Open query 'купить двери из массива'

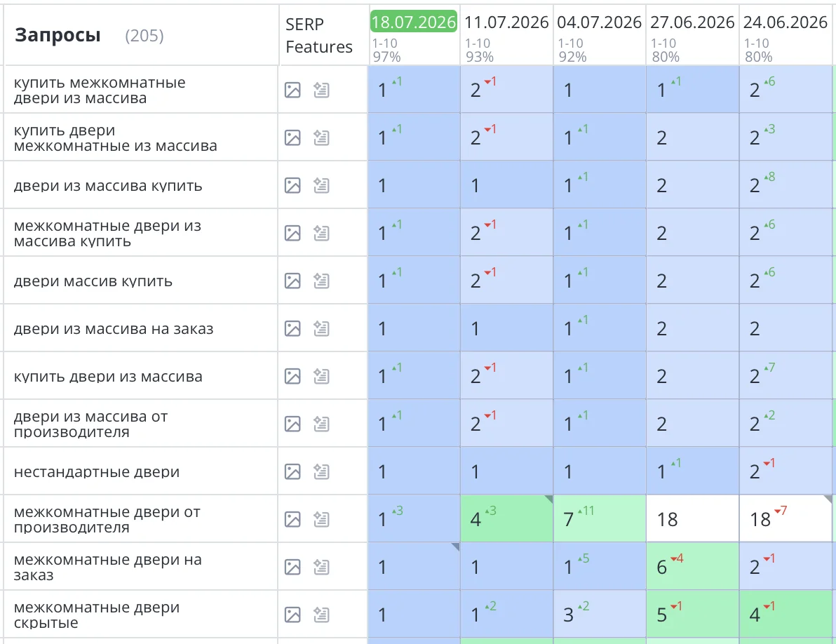coord(108,377)
